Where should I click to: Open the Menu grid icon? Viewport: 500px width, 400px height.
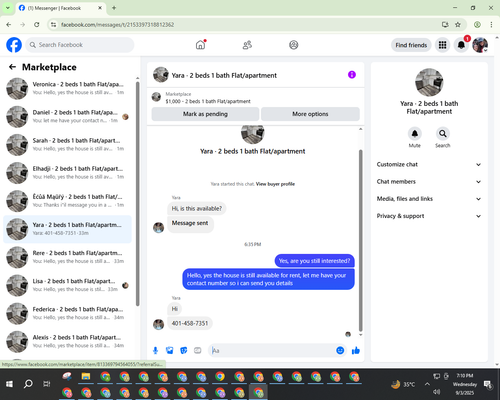(442, 45)
